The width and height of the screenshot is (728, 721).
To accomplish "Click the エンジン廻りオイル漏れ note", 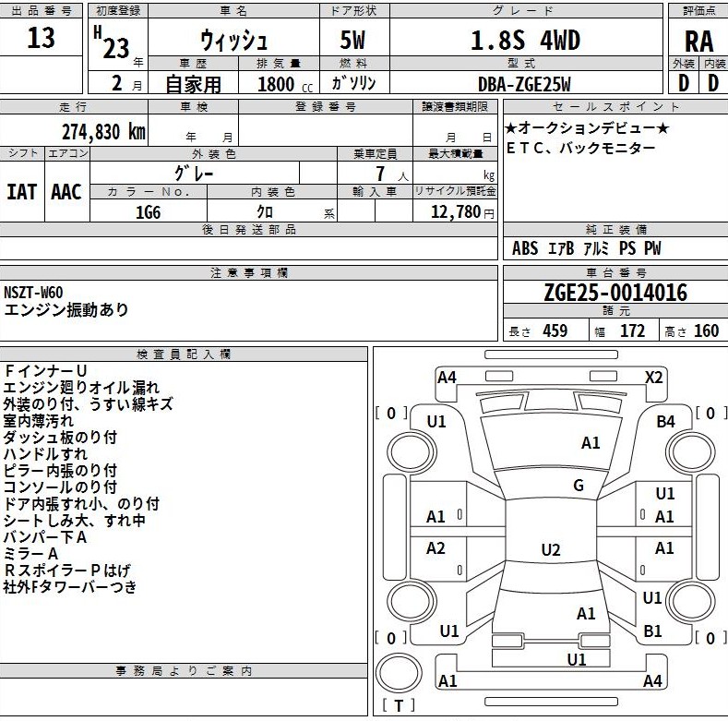I will (x=81, y=388).
